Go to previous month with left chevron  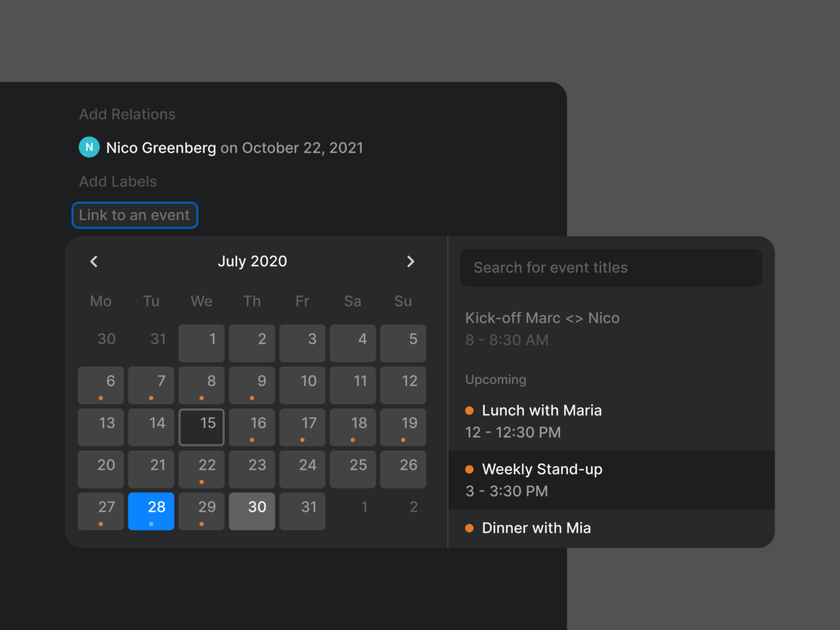pyautogui.click(x=94, y=261)
